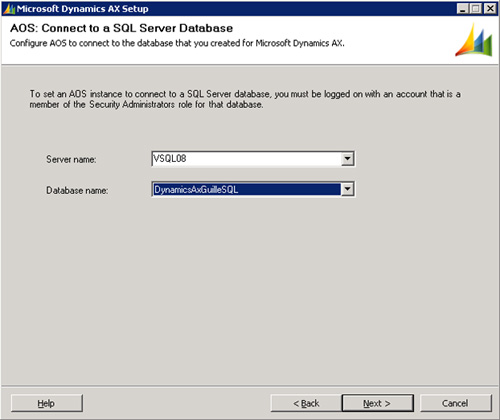Go back with the Back button
Screen dimensions: 500x420
(306, 403)
